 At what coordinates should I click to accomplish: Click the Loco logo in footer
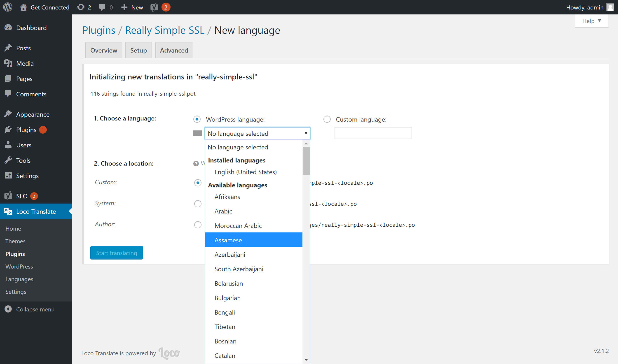pyautogui.click(x=169, y=353)
